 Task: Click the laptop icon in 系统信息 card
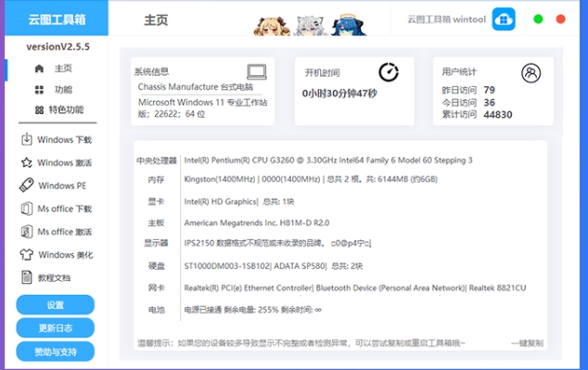point(257,72)
